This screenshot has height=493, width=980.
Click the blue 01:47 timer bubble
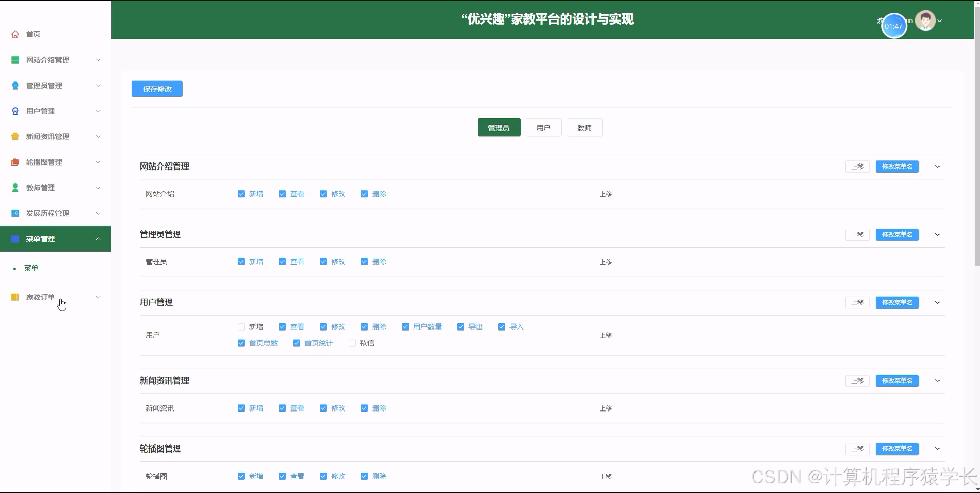894,26
